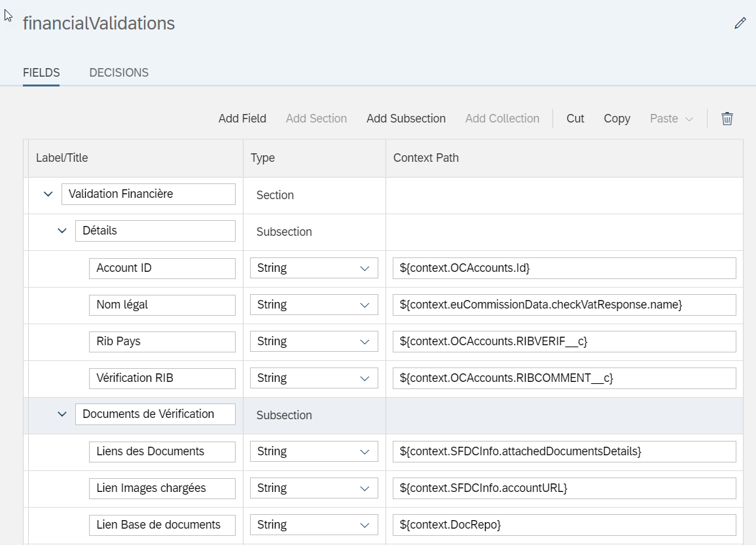Collapse the Documents de Vérification subsection
Screen dimensions: 756x545
tap(62, 414)
